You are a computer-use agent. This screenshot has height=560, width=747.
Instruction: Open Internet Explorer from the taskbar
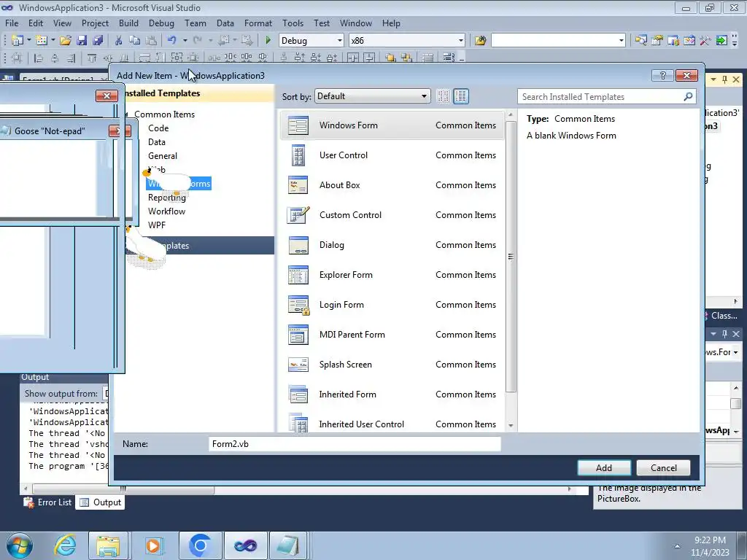point(65,545)
